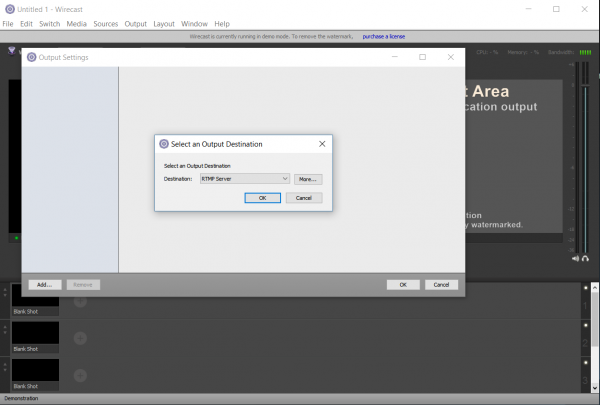Click the layer 3 reorder arrows
This screenshot has width=600, height=405.
click(x=5, y=367)
